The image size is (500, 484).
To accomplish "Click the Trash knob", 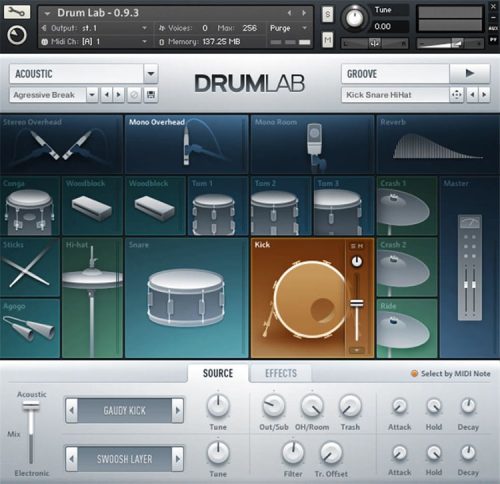I will pyautogui.click(x=350, y=405).
